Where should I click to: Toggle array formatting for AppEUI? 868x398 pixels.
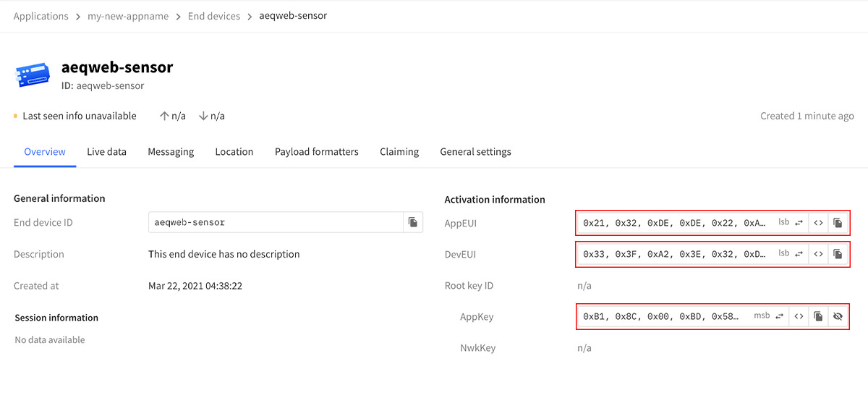pyautogui.click(x=818, y=223)
